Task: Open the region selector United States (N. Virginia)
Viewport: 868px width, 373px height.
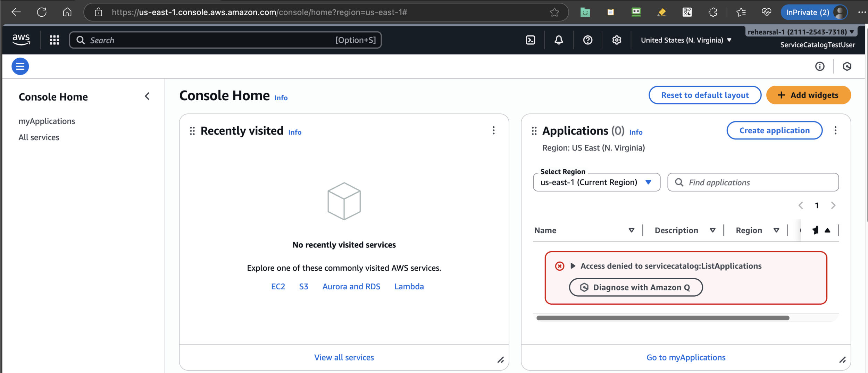Action: (x=686, y=40)
